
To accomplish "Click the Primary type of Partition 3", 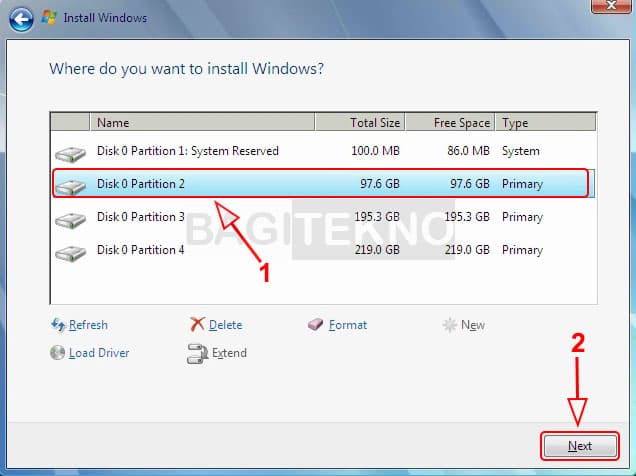I will (522, 217).
